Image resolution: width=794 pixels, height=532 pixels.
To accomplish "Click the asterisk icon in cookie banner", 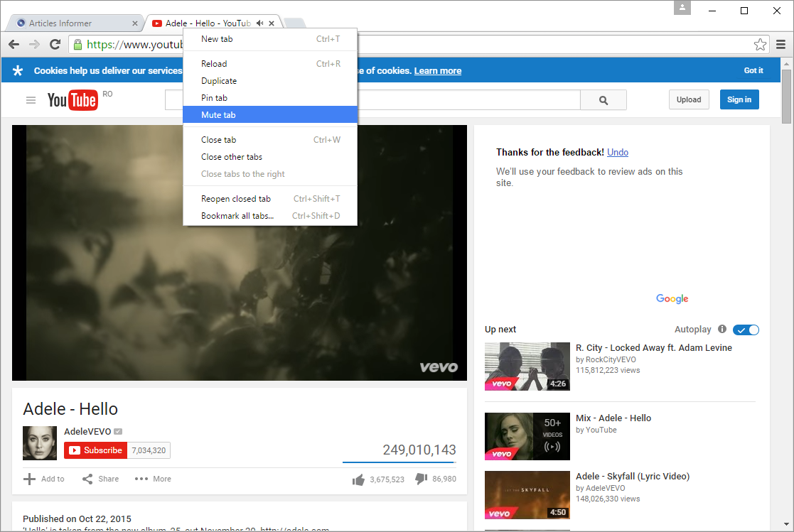I will [x=18, y=70].
